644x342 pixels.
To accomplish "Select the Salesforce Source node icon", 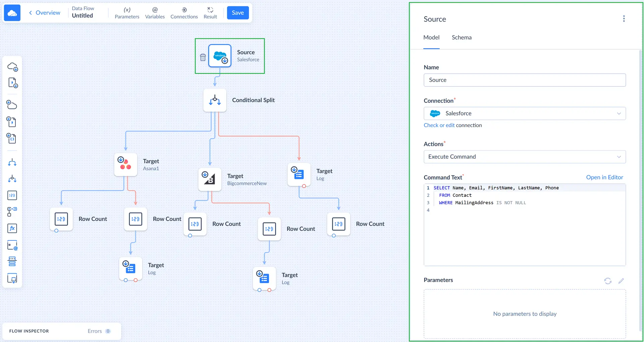I will (220, 56).
